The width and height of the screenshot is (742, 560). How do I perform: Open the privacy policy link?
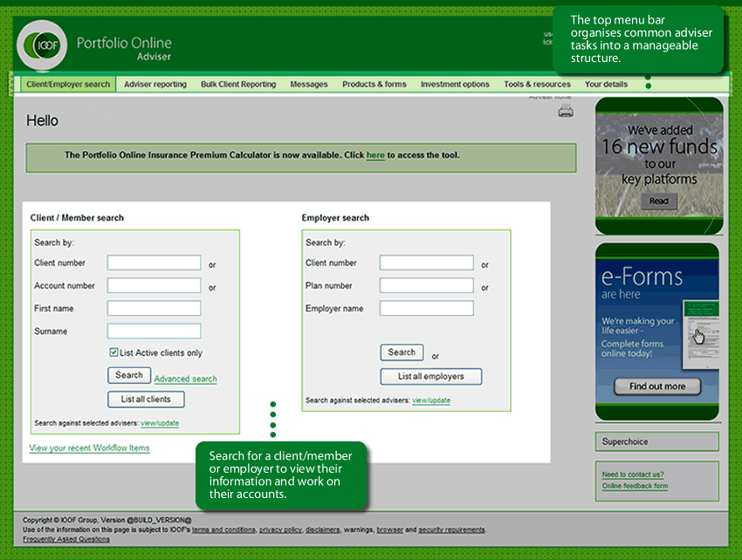tap(280, 529)
